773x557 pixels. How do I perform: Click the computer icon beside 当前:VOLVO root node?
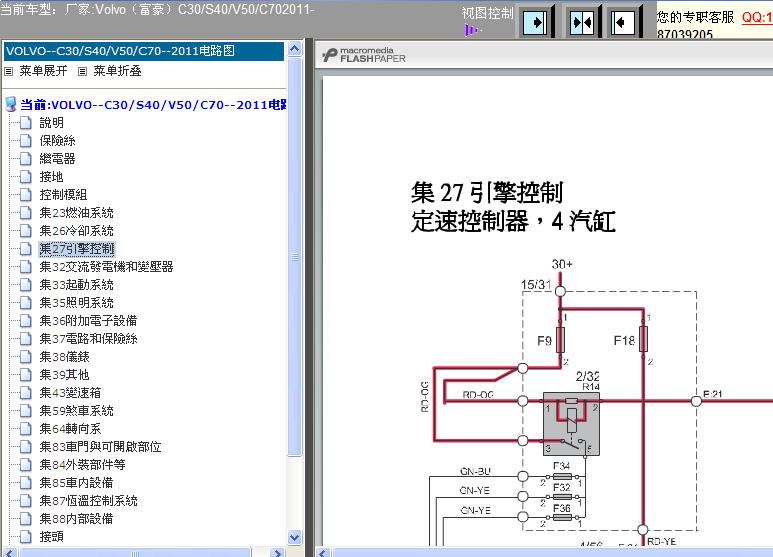click(x=10, y=104)
